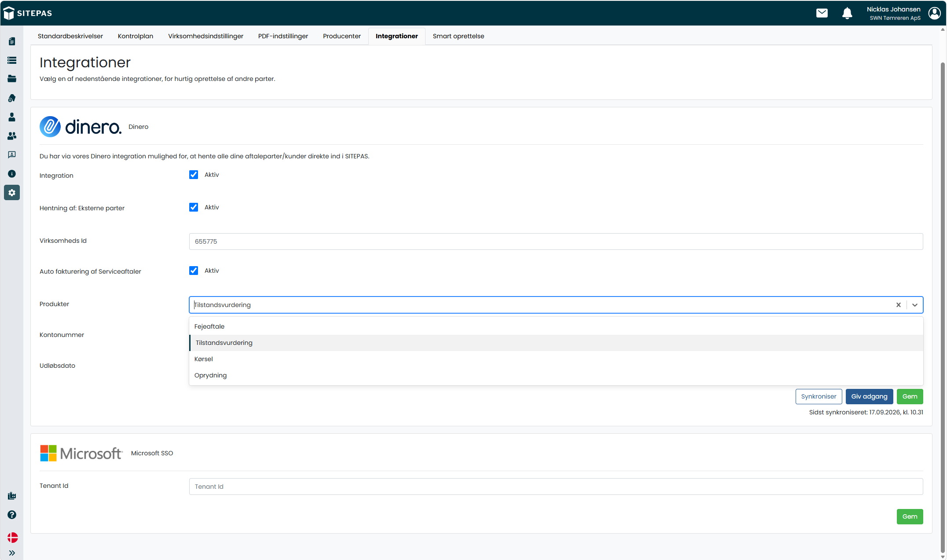Open the people group icon in sidebar
This screenshot has width=947, height=560.
[x=12, y=136]
